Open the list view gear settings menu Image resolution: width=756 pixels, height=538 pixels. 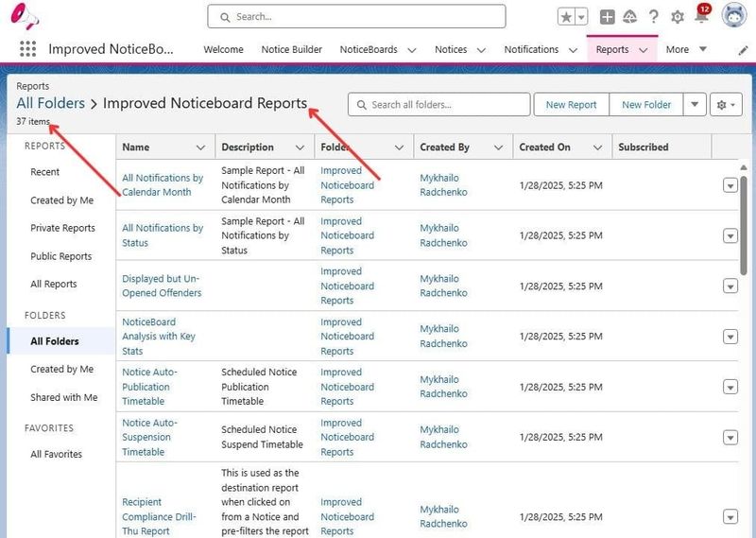tap(726, 105)
